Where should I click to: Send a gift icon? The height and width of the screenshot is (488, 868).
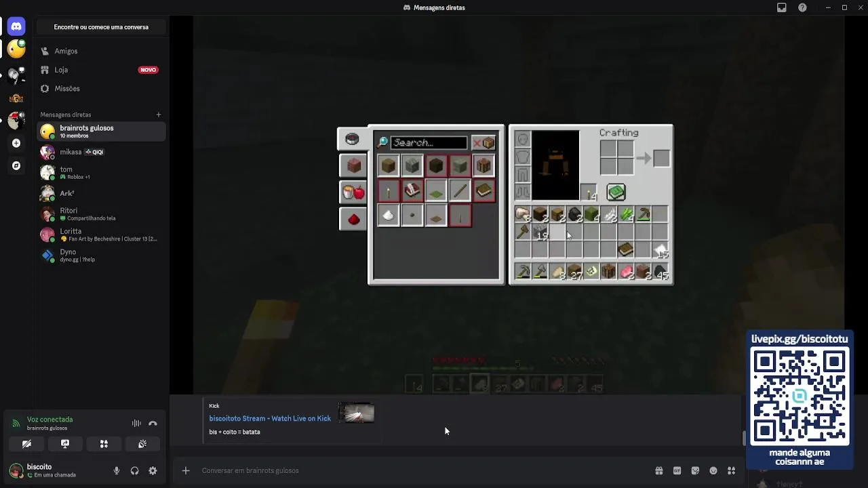658,470
